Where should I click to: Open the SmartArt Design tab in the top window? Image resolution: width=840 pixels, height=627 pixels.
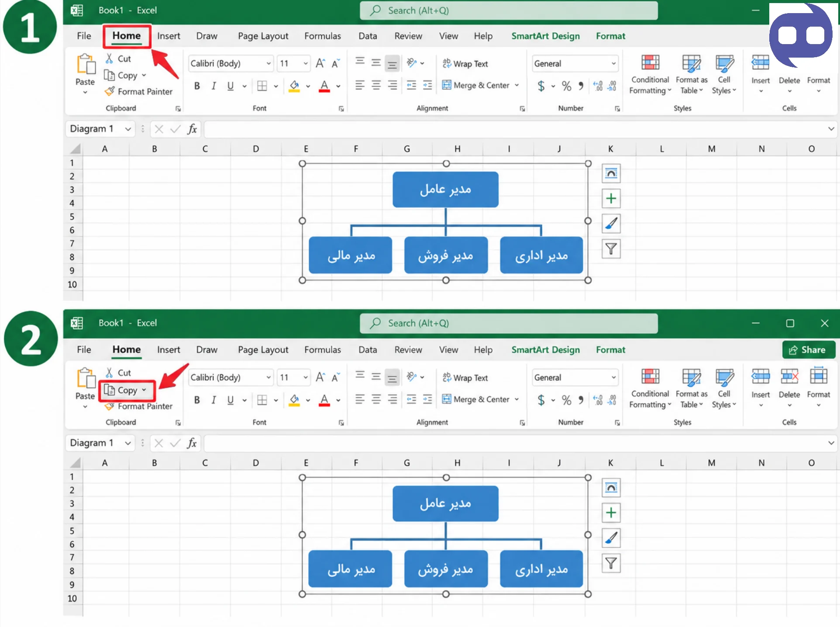[545, 36]
